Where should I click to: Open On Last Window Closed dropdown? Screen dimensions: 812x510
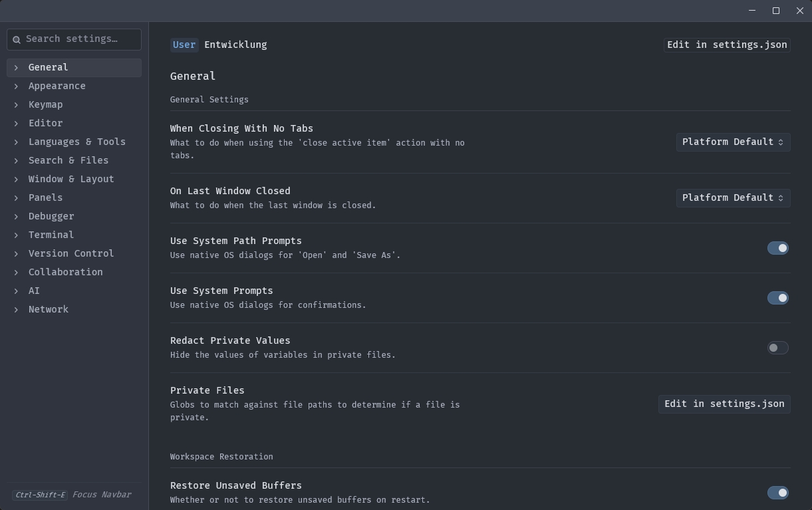point(733,197)
